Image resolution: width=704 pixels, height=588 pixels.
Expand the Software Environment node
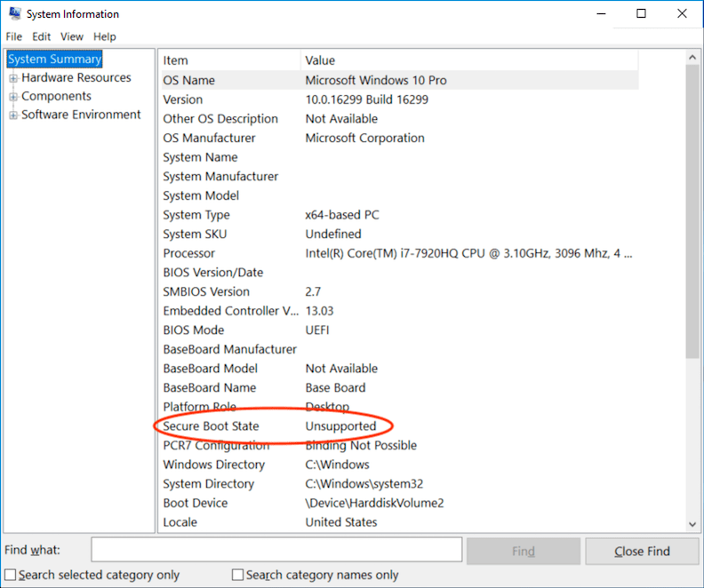(x=13, y=115)
